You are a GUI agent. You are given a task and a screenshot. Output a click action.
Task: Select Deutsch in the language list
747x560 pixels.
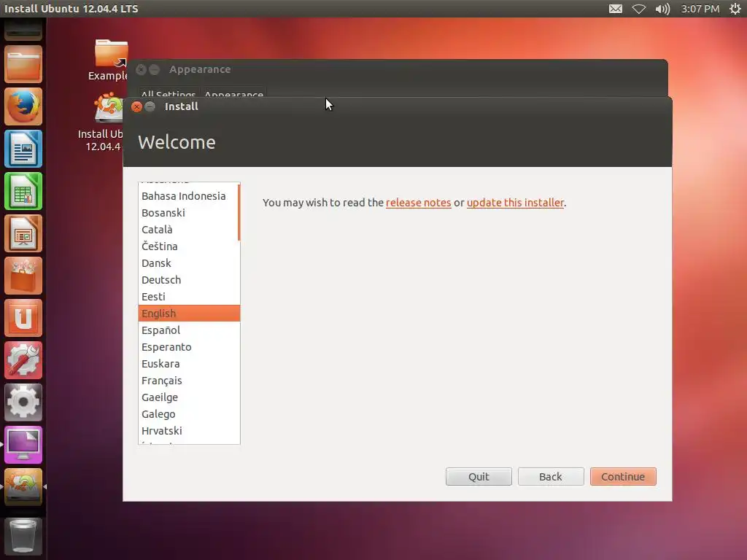point(187,280)
